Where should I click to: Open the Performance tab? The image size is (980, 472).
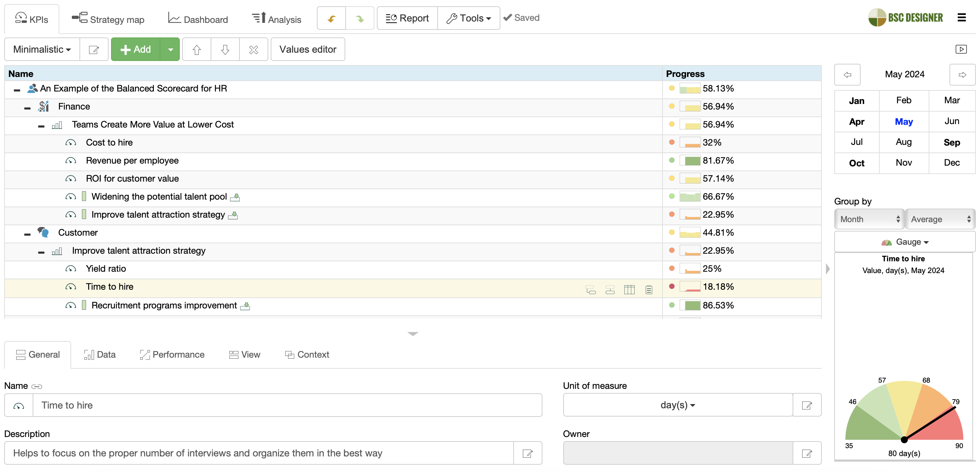coord(172,355)
